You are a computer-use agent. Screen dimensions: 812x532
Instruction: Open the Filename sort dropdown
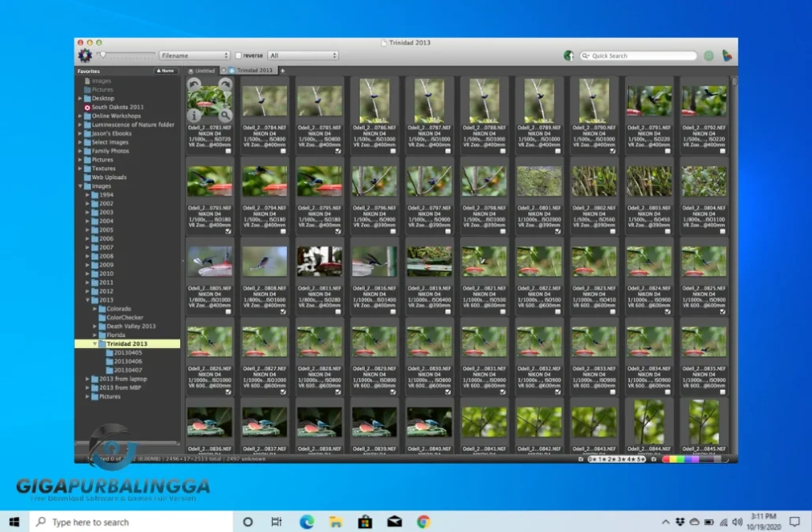(x=194, y=55)
